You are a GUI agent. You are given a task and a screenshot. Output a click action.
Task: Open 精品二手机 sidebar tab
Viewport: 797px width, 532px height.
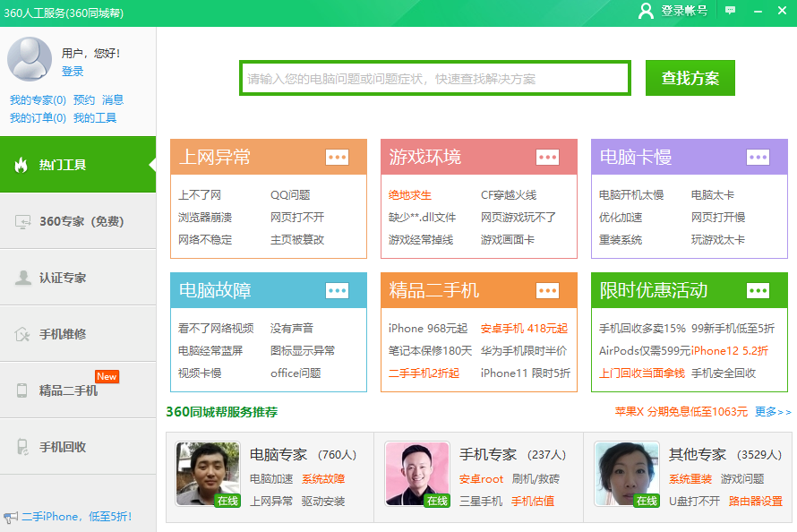[x=78, y=390]
